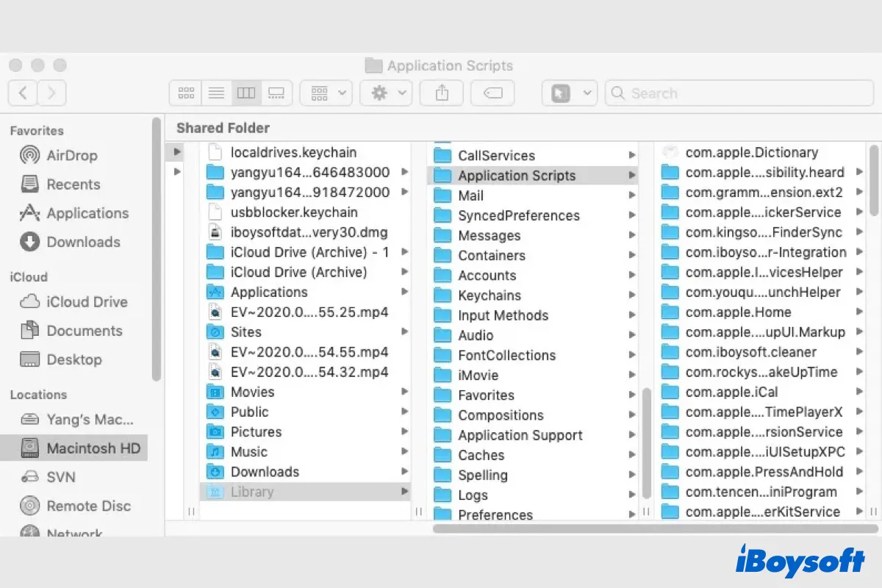Switch to gallery view

pyautogui.click(x=276, y=93)
